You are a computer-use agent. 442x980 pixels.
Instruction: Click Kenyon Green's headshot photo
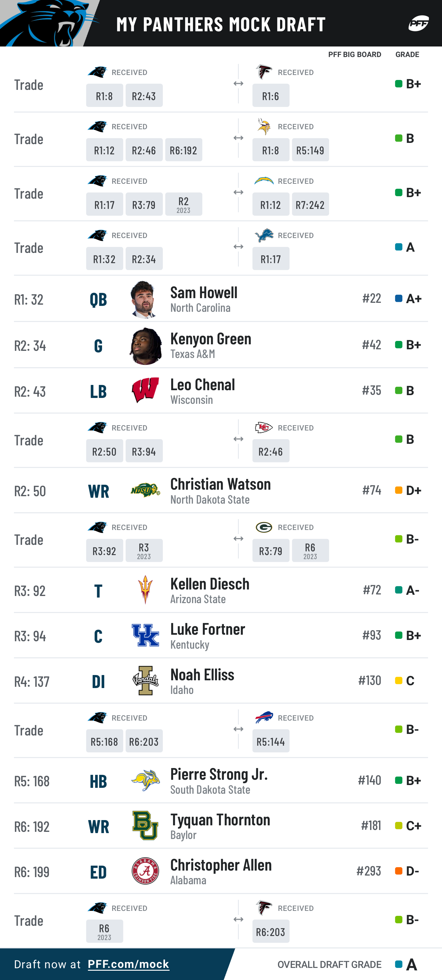[x=145, y=346]
